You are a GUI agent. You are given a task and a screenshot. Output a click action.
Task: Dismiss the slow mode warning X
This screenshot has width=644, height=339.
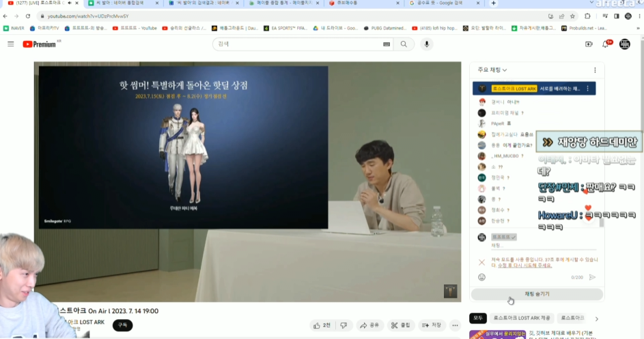click(x=481, y=262)
